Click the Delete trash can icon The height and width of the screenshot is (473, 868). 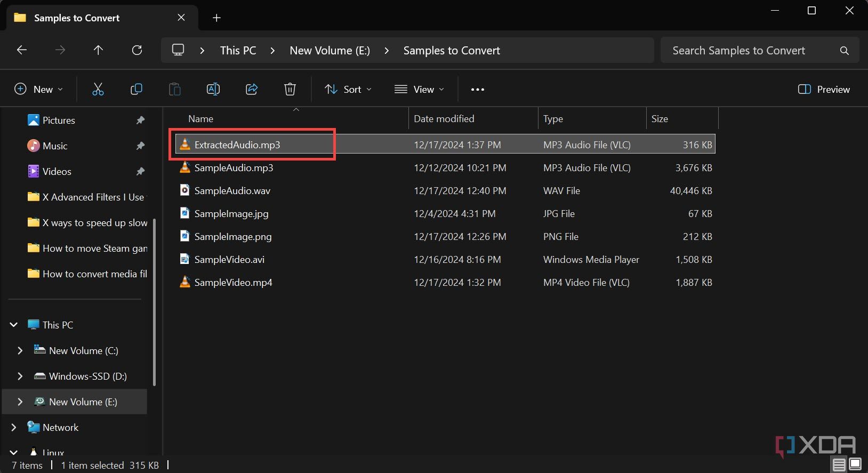tap(290, 89)
